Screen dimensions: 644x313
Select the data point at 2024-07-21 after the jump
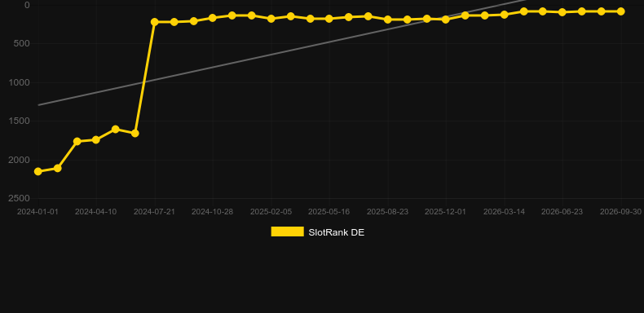coord(154,22)
